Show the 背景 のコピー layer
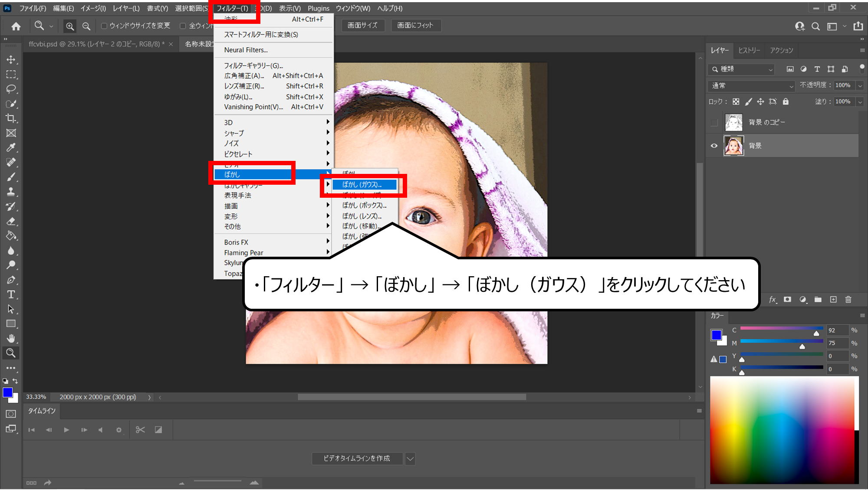 coord(714,123)
